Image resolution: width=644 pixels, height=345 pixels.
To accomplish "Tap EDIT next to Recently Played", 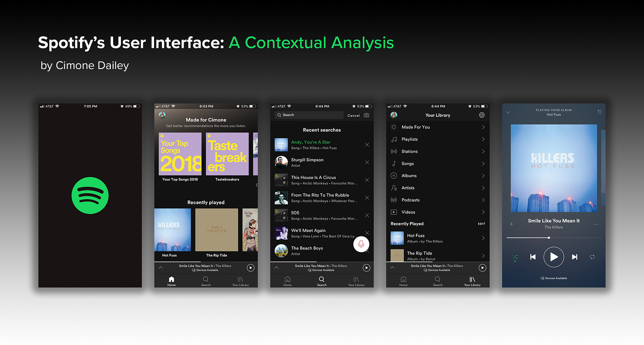I will [481, 224].
